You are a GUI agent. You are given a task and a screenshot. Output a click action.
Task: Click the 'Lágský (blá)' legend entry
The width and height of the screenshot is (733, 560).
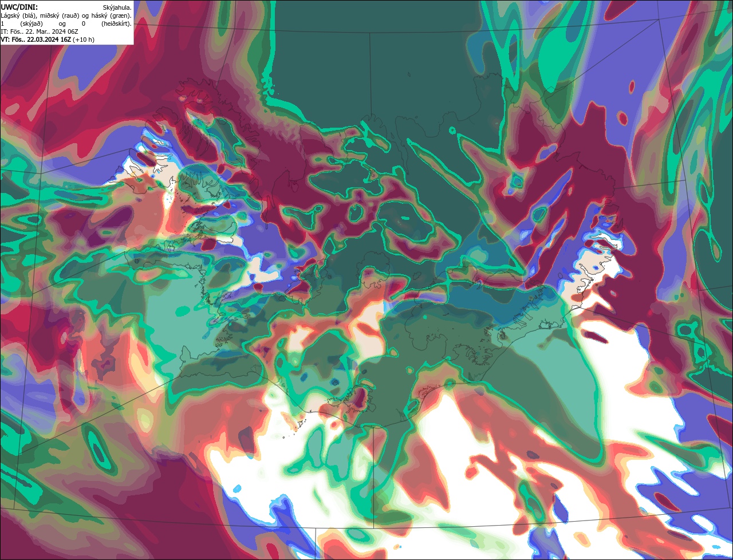[x=18, y=16]
